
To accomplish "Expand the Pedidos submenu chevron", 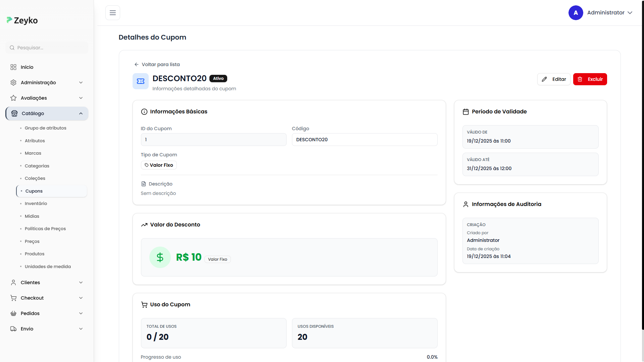I will (81, 313).
